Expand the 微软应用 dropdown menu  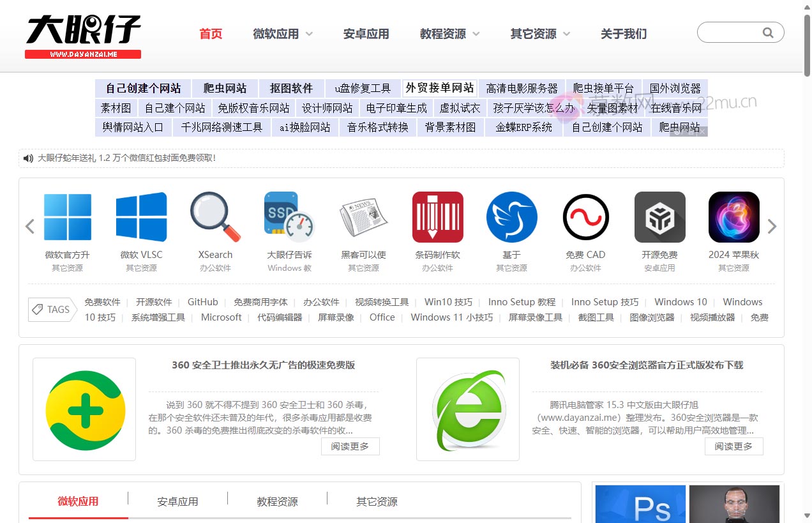click(x=283, y=34)
